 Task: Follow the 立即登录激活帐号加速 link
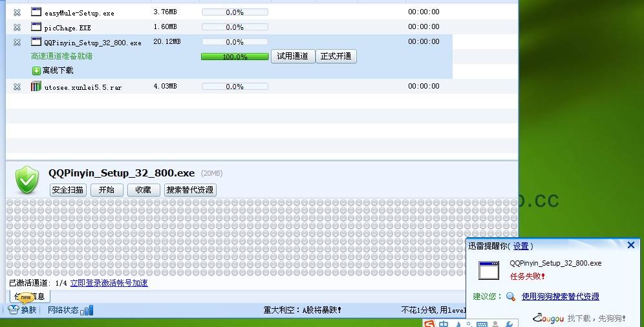click(x=109, y=282)
